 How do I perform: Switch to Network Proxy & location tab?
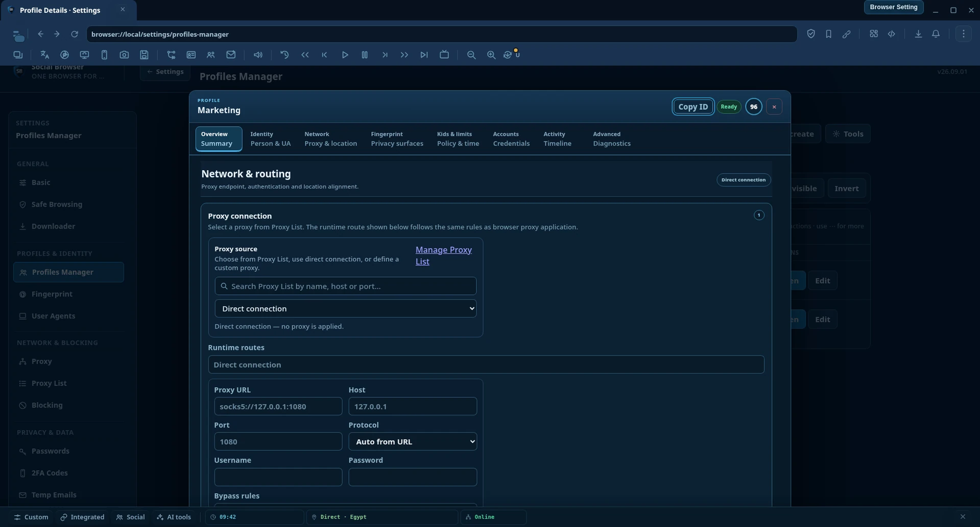(x=330, y=139)
